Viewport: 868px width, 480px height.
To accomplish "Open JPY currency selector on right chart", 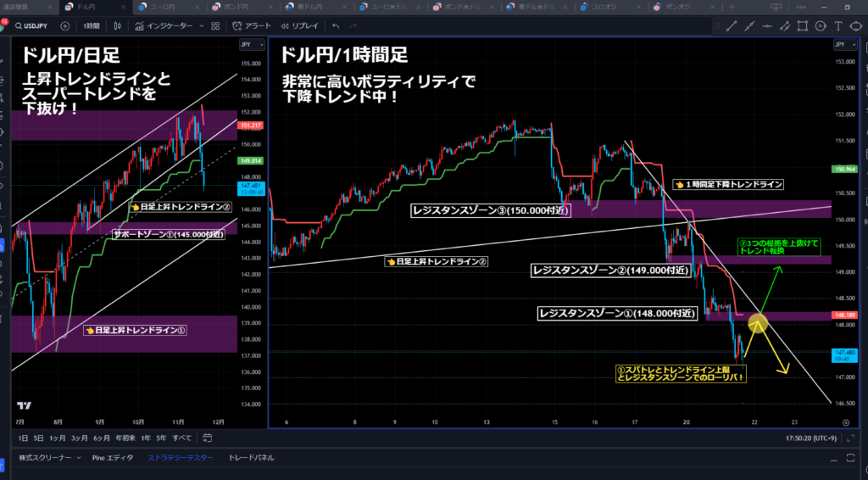I will tap(841, 44).
